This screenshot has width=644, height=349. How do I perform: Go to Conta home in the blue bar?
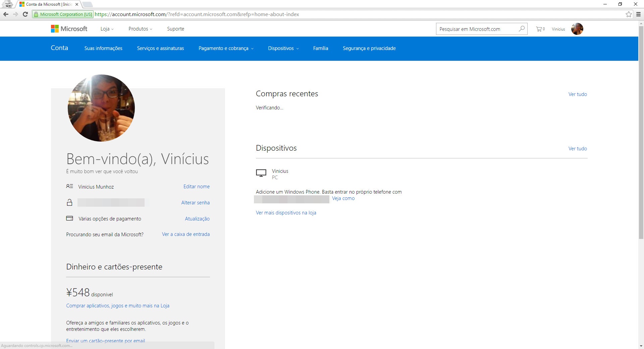(59, 48)
